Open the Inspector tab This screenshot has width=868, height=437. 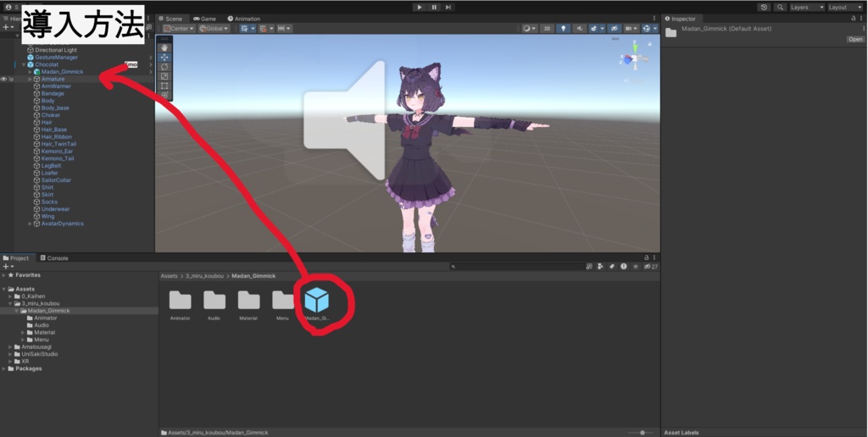pos(680,19)
